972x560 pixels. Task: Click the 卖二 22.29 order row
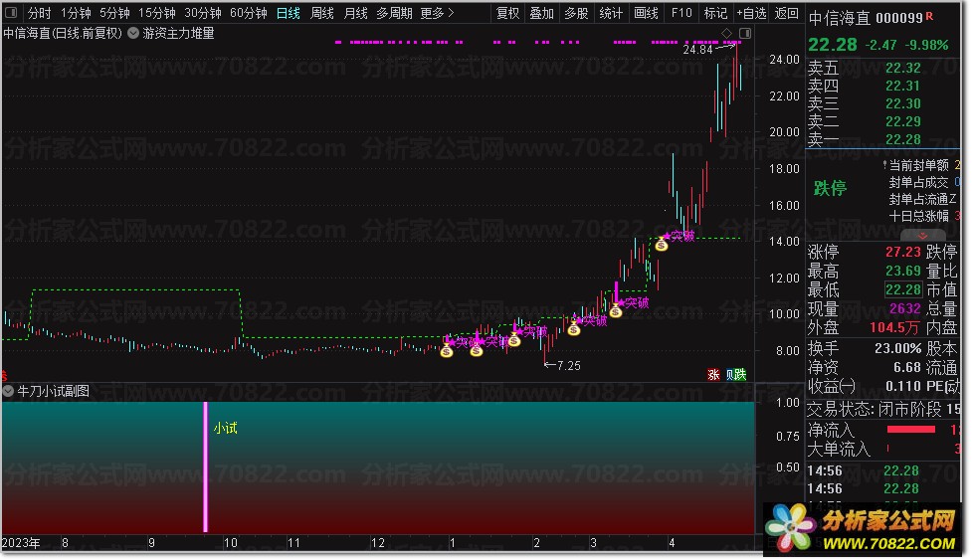click(882, 121)
